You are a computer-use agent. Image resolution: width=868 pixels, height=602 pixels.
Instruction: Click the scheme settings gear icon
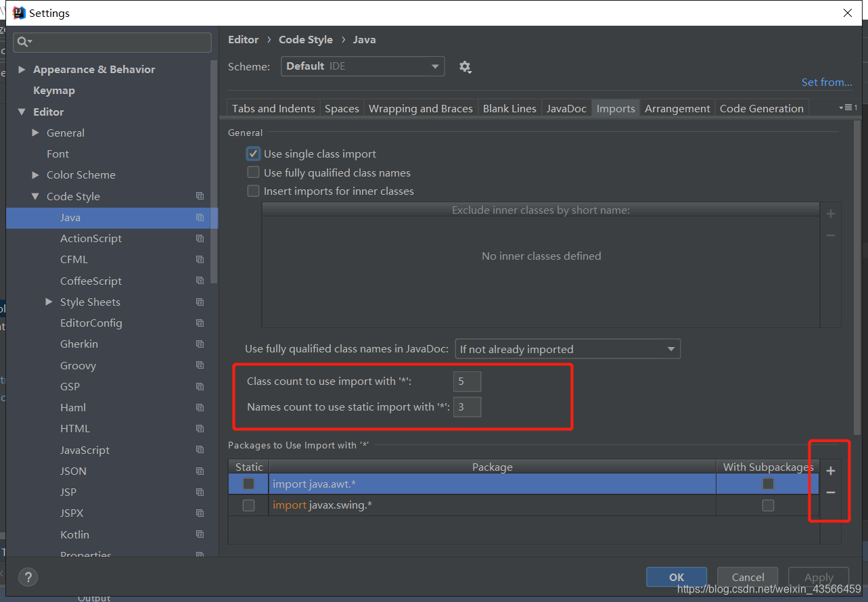(465, 66)
